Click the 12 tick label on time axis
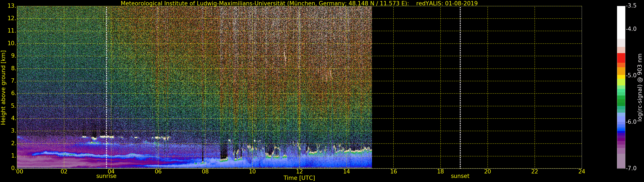644x182 pixels. point(299,172)
